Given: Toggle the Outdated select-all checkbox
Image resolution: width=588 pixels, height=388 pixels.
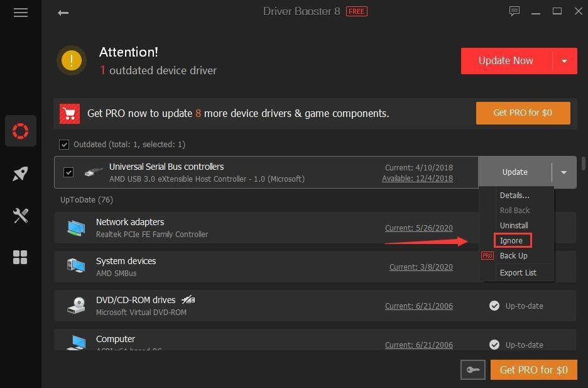Looking at the screenshot, I should [x=65, y=144].
